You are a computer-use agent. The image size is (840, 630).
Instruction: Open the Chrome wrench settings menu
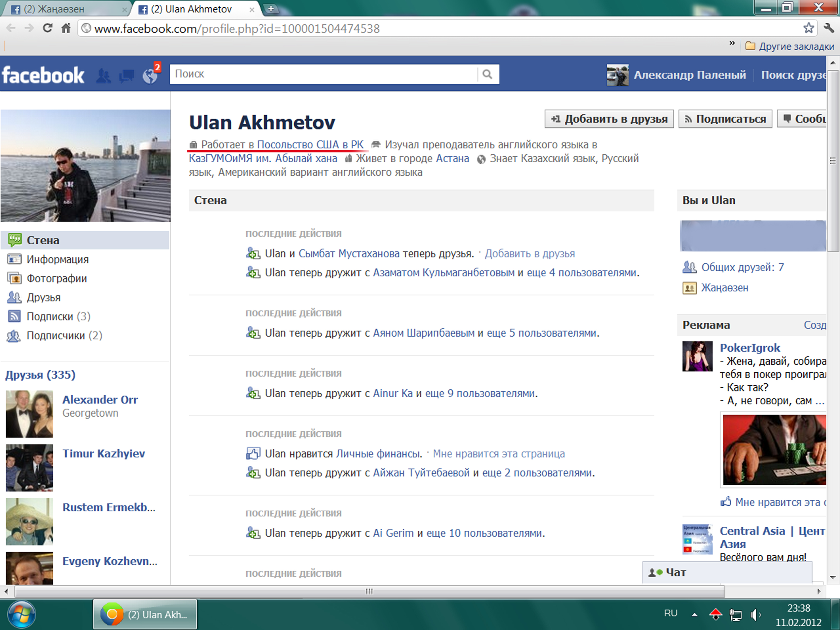(x=829, y=28)
